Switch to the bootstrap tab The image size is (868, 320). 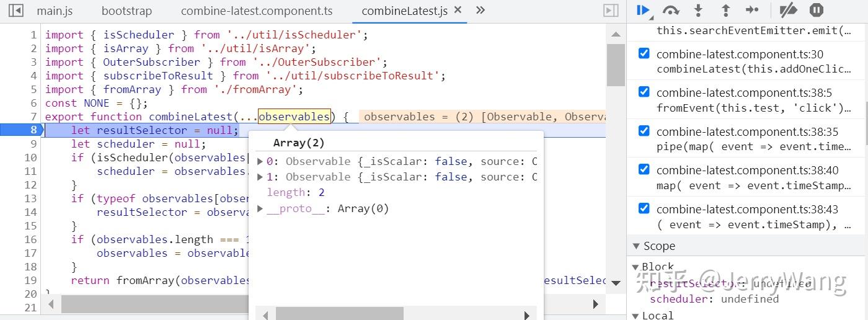click(x=126, y=11)
